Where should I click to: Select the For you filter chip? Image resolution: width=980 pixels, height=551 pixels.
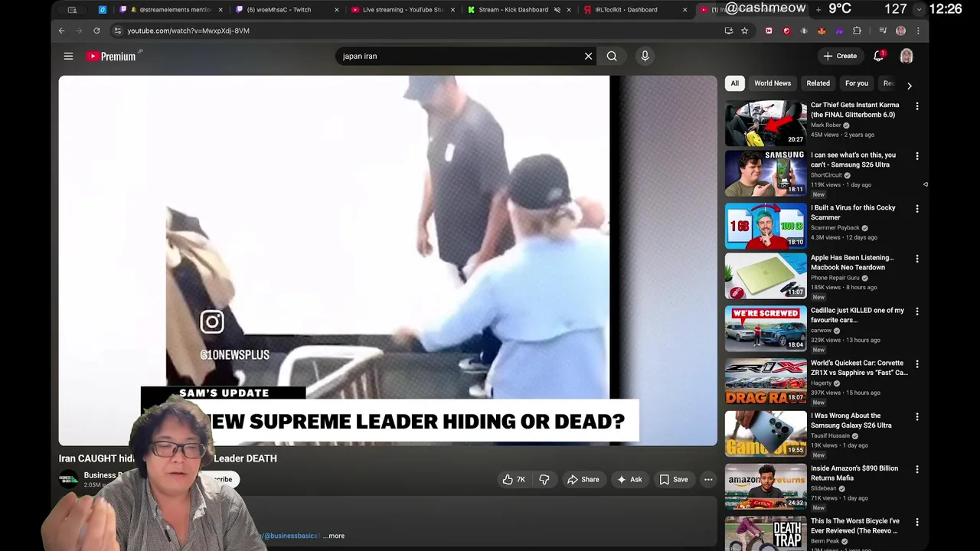pos(857,83)
